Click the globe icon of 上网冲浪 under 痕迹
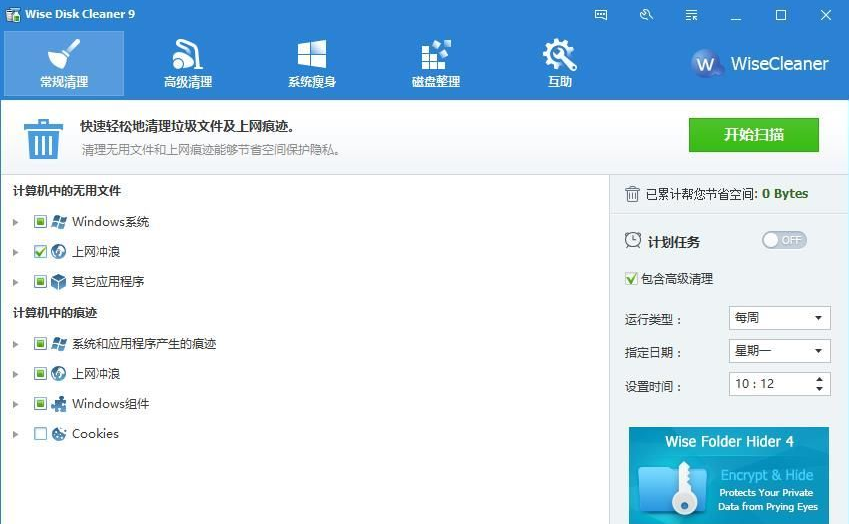This screenshot has height=524, width=849. click(58, 374)
